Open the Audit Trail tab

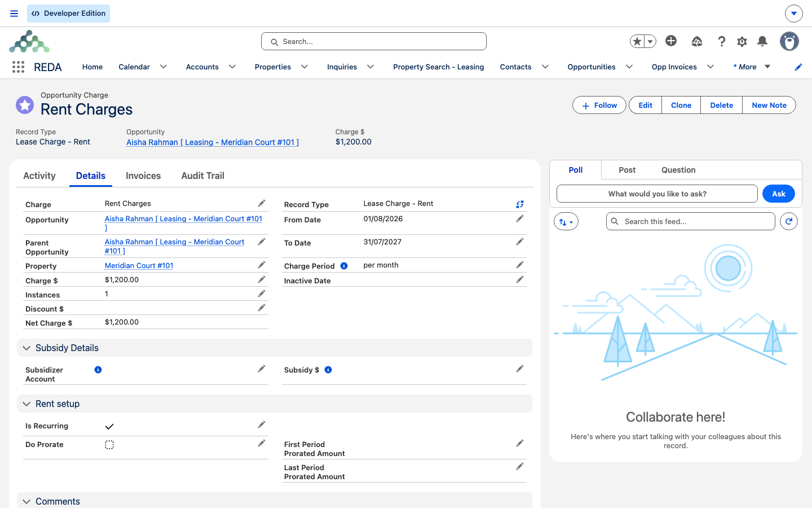coord(203,176)
